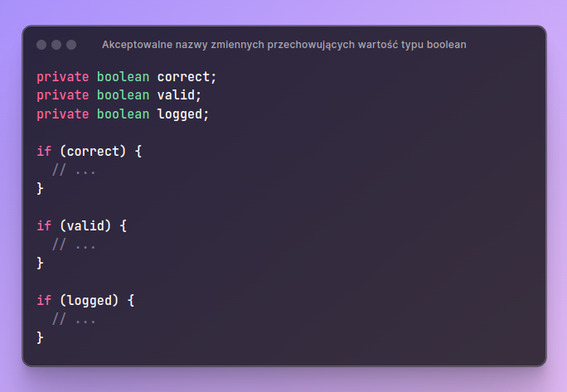The image size is (567, 392).
Task: Click valid inside the if condition
Action: (x=85, y=226)
